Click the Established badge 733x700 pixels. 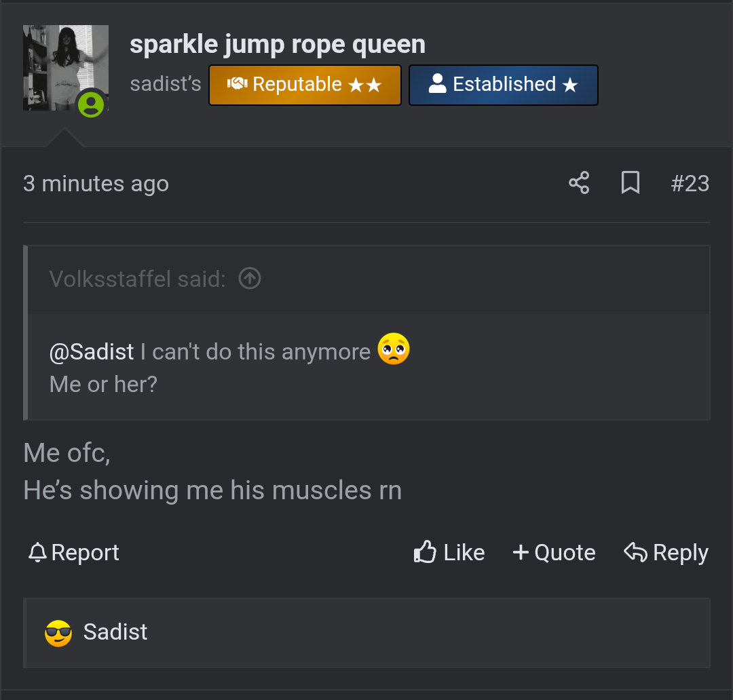(503, 85)
